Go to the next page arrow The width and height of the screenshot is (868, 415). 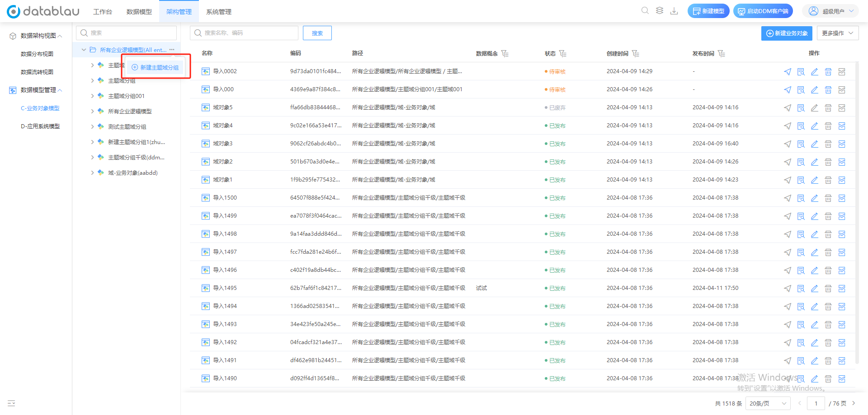click(x=854, y=403)
